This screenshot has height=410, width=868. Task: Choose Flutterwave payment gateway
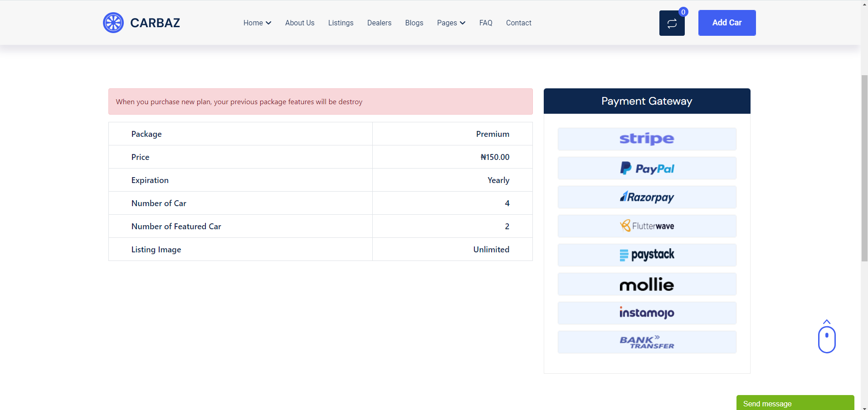coord(647,226)
